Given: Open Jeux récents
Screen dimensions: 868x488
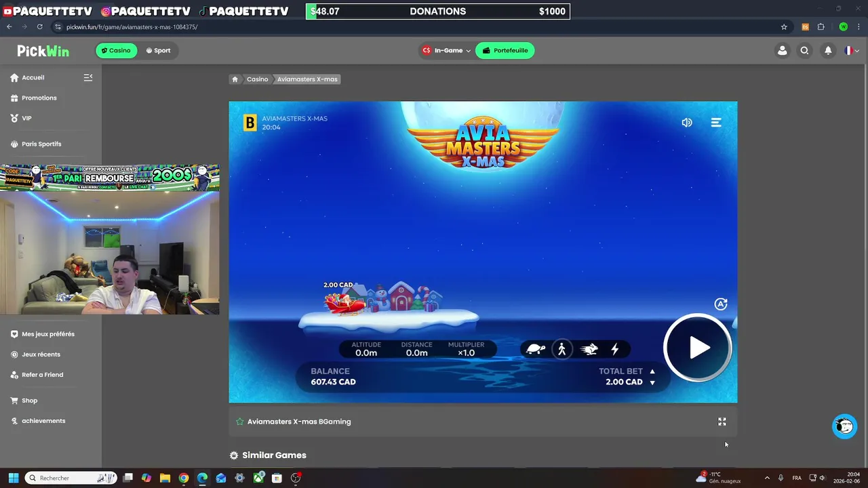Looking at the screenshot, I should (x=35, y=354).
